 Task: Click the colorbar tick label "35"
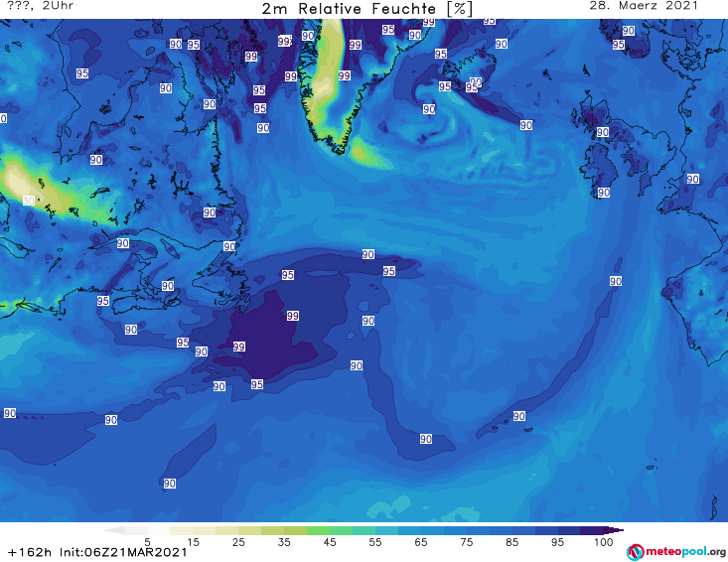(284, 542)
